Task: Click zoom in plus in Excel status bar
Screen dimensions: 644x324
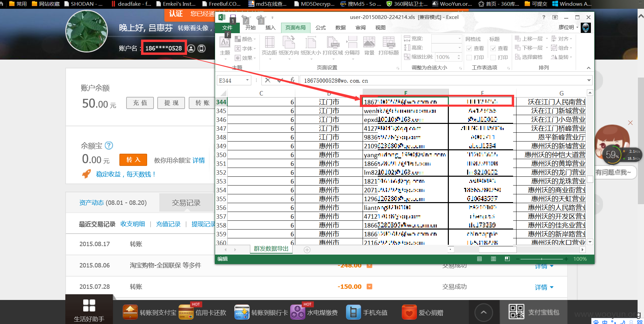Action: pos(566,259)
